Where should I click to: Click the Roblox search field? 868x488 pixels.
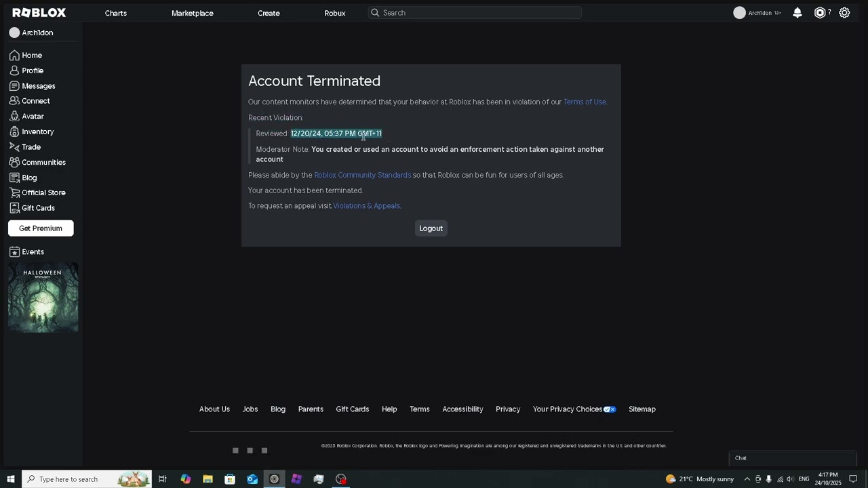click(475, 13)
